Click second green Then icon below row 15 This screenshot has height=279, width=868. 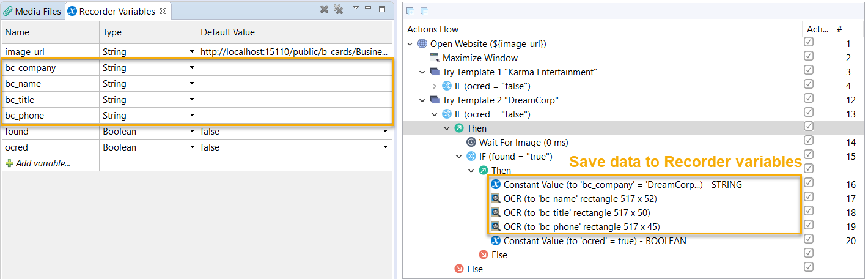[x=484, y=171]
